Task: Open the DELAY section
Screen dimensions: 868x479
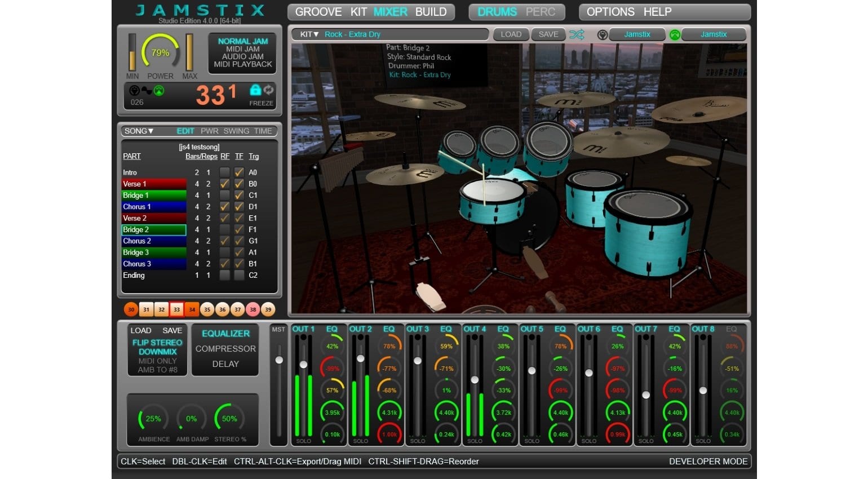Action: pos(225,364)
